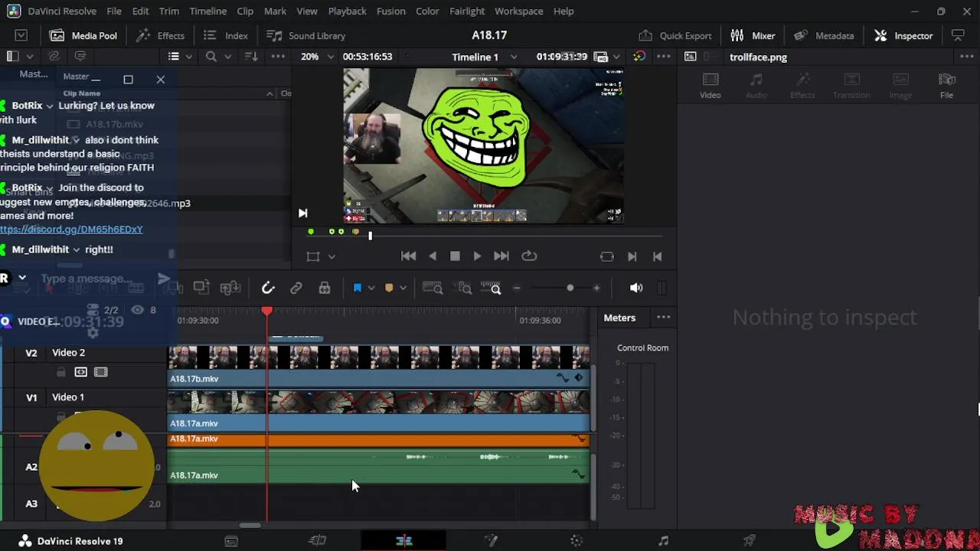This screenshot has height=551, width=980.
Task: Click the red playhead on timeline ruler
Action: tap(266, 311)
